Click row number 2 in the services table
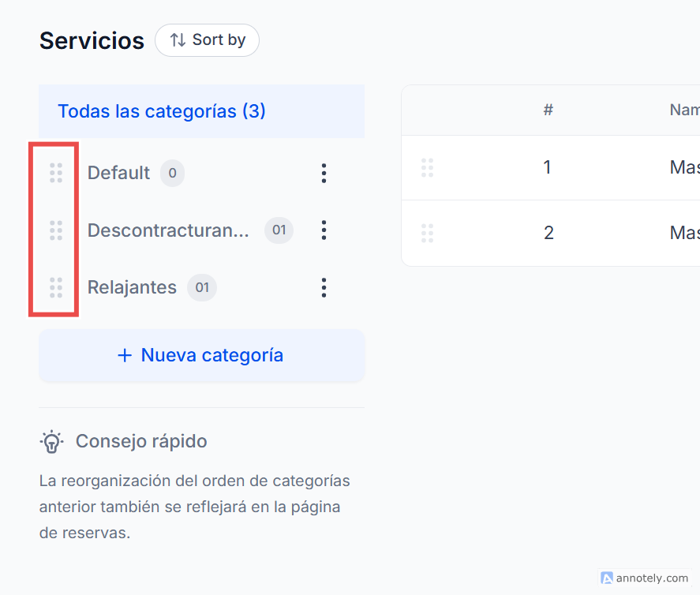Screen dimensions: 700x595 point(548,233)
